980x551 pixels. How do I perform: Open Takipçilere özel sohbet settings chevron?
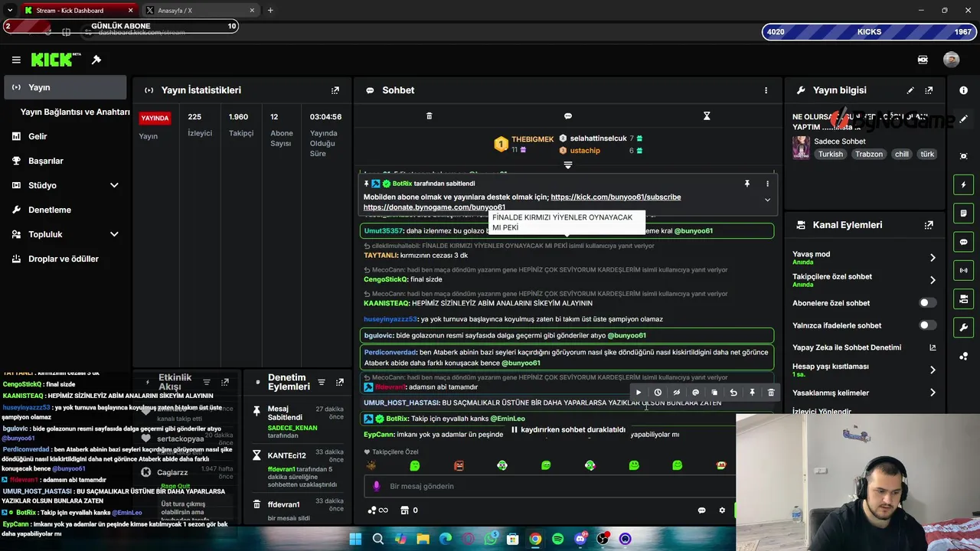coord(932,280)
